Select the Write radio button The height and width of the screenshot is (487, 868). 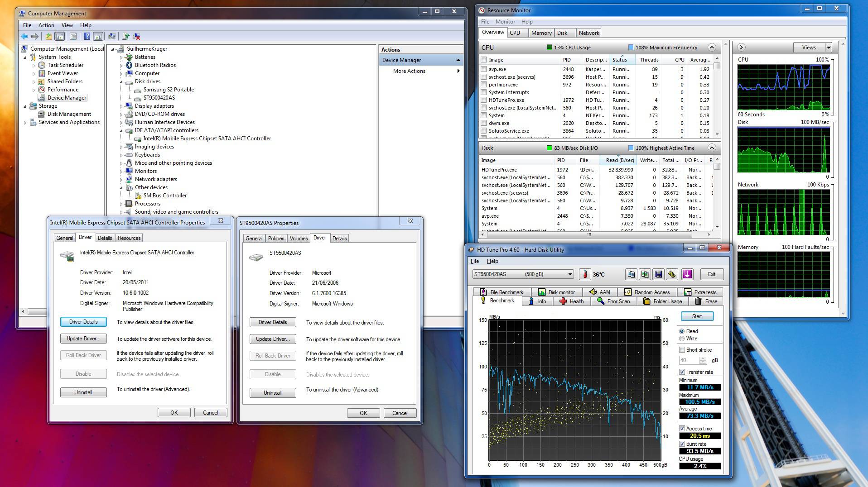pos(682,339)
